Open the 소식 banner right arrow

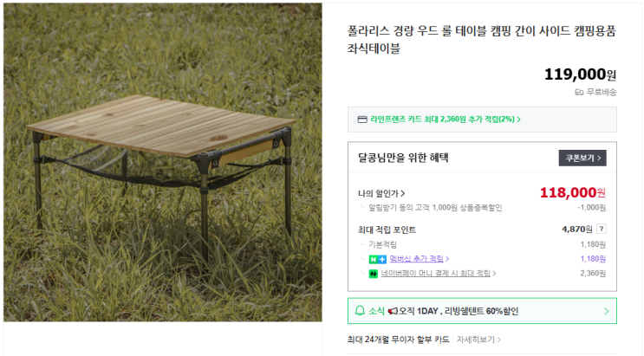point(606,311)
